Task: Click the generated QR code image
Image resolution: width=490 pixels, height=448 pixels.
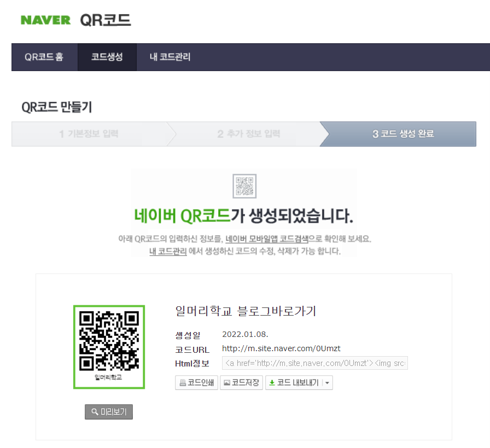Action: coord(109,347)
